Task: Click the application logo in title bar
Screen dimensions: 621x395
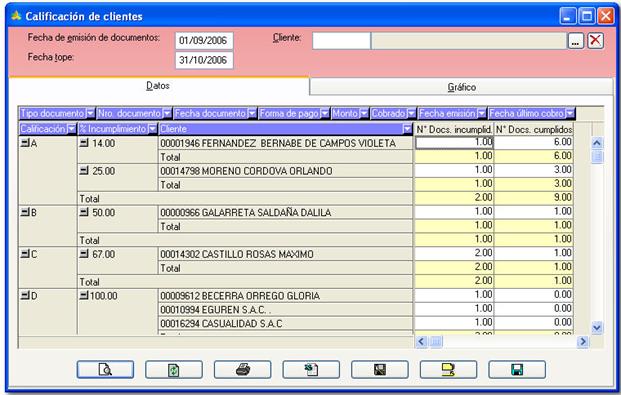Action: 16,16
